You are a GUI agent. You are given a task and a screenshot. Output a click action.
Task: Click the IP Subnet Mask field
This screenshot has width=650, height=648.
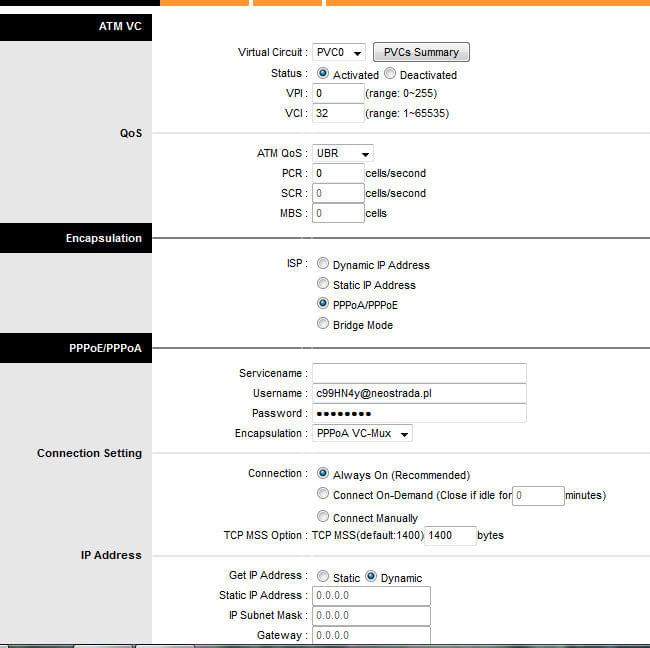[371, 616]
